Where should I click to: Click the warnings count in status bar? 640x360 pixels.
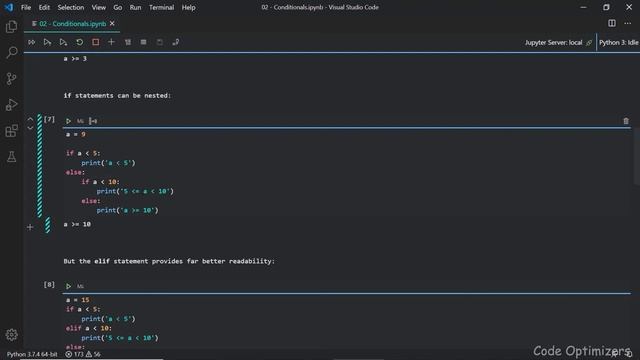coord(93,354)
